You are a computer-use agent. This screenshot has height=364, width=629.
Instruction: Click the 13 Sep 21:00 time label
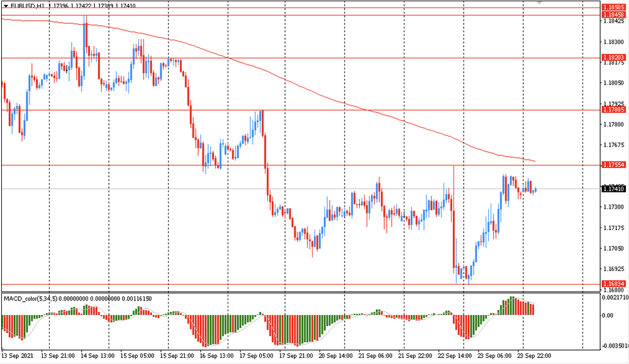point(58,356)
